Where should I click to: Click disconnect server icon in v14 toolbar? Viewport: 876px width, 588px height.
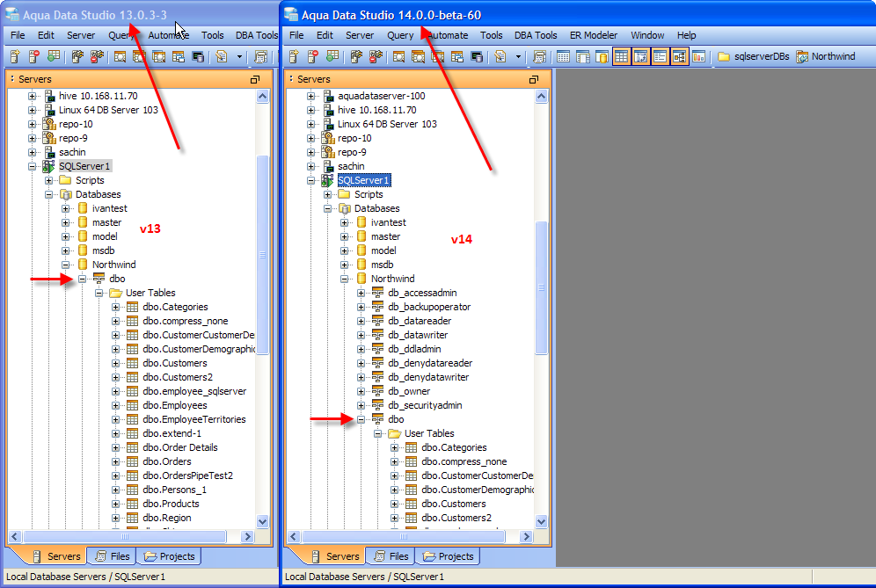pyautogui.click(x=376, y=56)
